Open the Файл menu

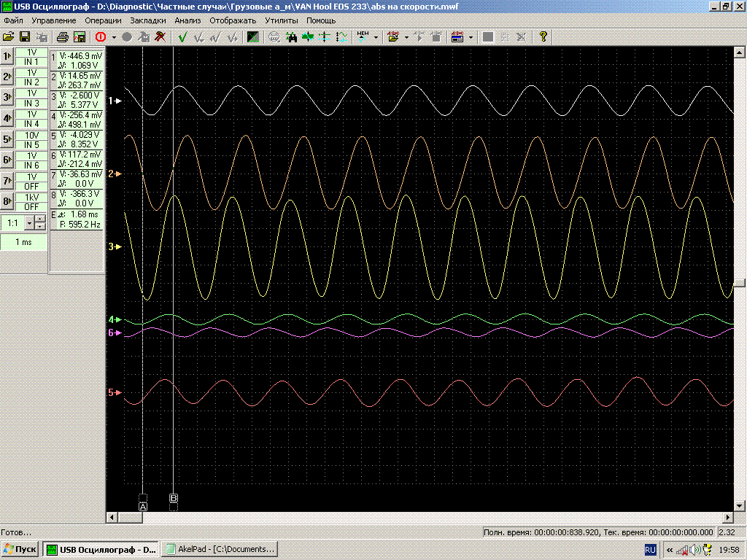pyautogui.click(x=13, y=20)
